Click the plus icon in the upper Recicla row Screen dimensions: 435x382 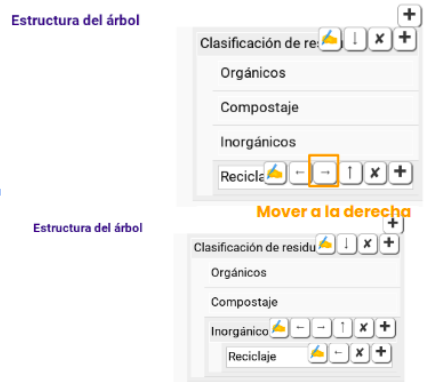tap(400, 172)
